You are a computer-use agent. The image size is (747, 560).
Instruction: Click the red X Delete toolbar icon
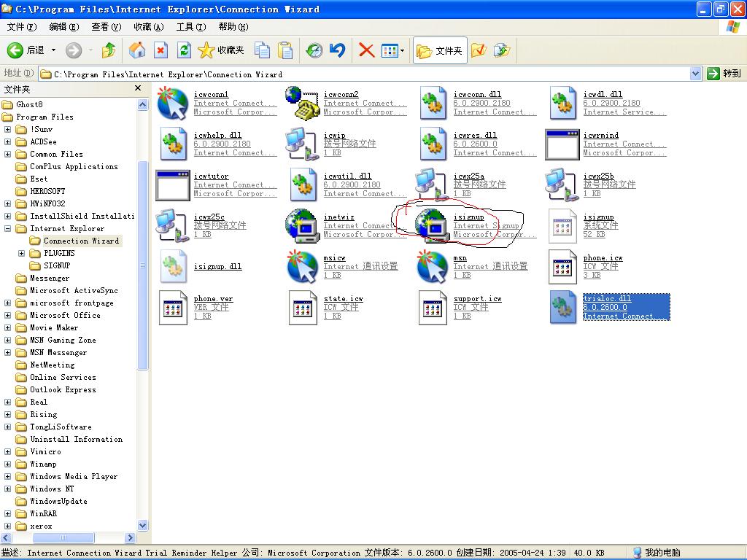(x=366, y=50)
